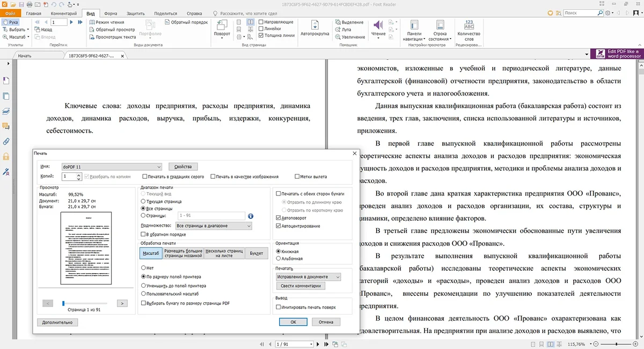Select the Рука (Hand) tool

coord(10,22)
